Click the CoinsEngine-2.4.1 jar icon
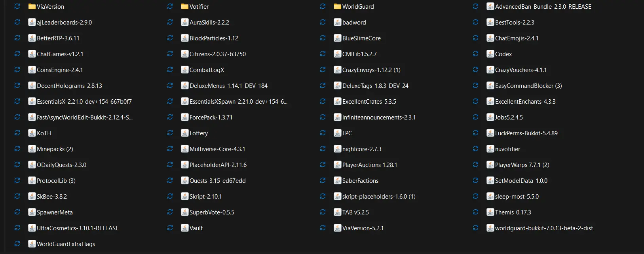 click(x=32, y=70)
